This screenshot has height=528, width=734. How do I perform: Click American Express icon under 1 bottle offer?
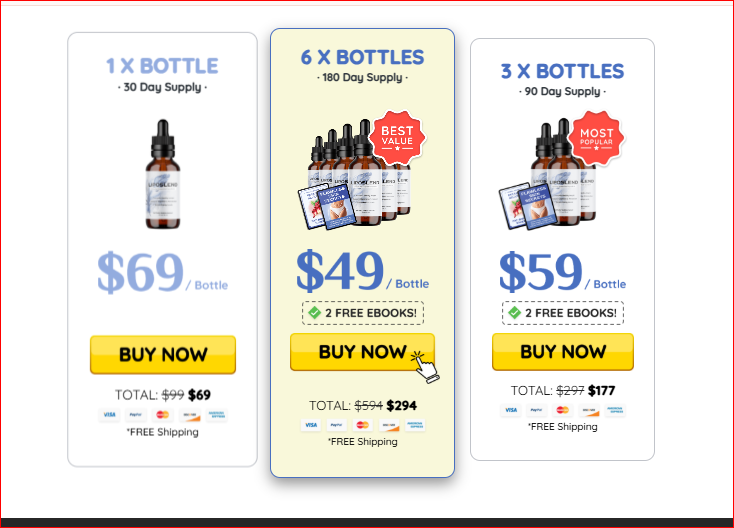(217, 415)
